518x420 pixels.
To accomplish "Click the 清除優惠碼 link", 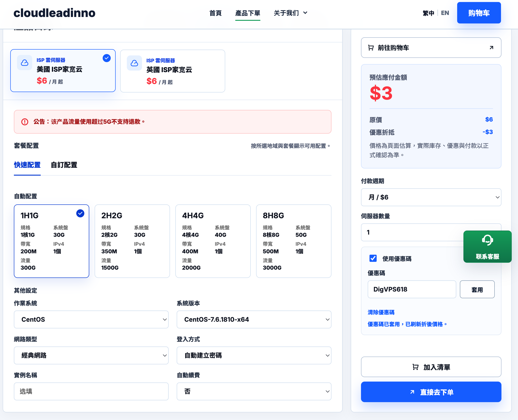I will [x=381, y=312].
